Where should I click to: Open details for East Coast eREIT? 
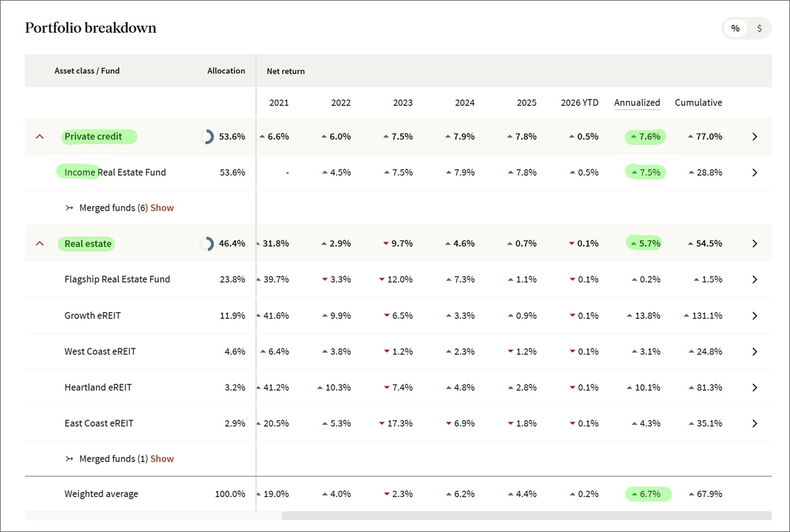[754, 423]
